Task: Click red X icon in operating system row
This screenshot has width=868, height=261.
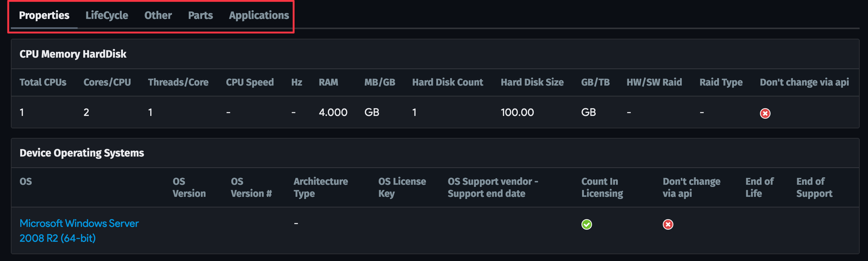Action: 667,224
